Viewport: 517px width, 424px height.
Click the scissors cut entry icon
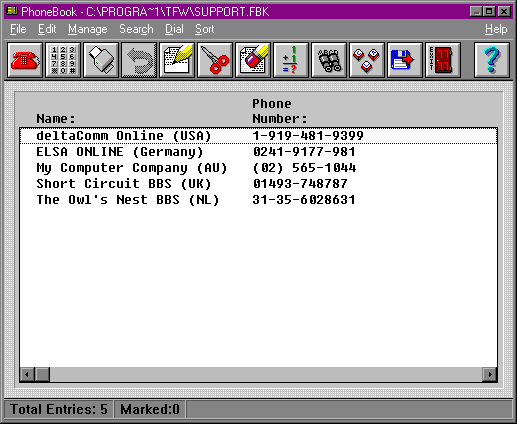pyautogui.click(x=215, y=60)
